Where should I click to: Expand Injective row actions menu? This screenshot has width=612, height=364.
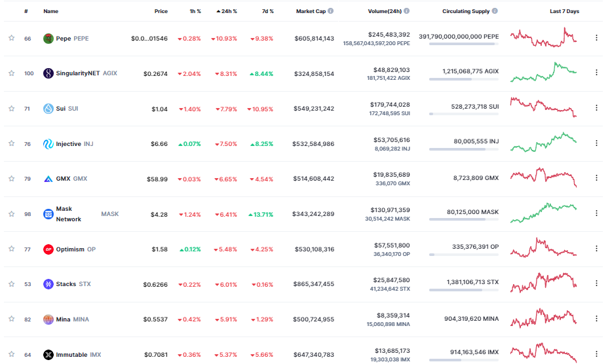point(596,143)
